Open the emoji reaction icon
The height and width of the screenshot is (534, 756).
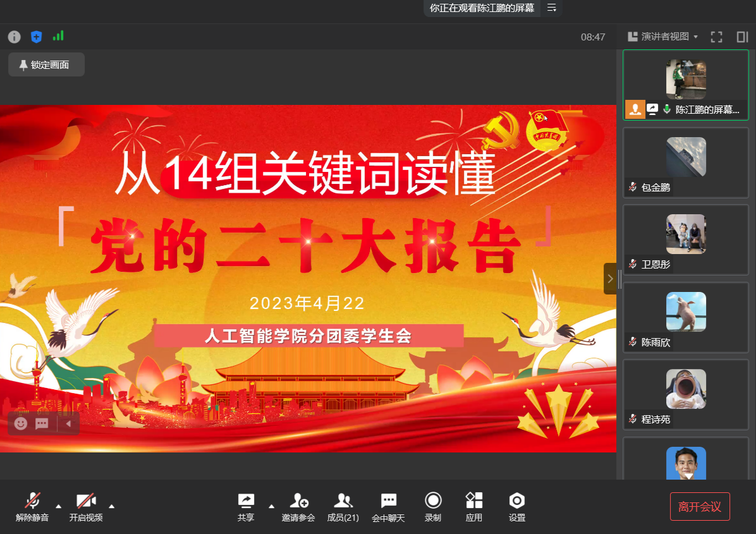tap(21, 423)
